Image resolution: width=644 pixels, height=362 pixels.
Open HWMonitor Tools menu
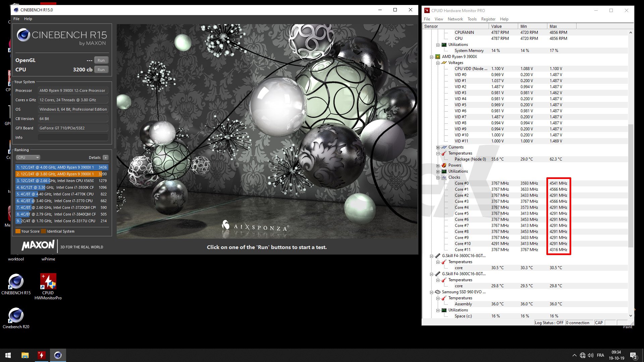[472, 19]
